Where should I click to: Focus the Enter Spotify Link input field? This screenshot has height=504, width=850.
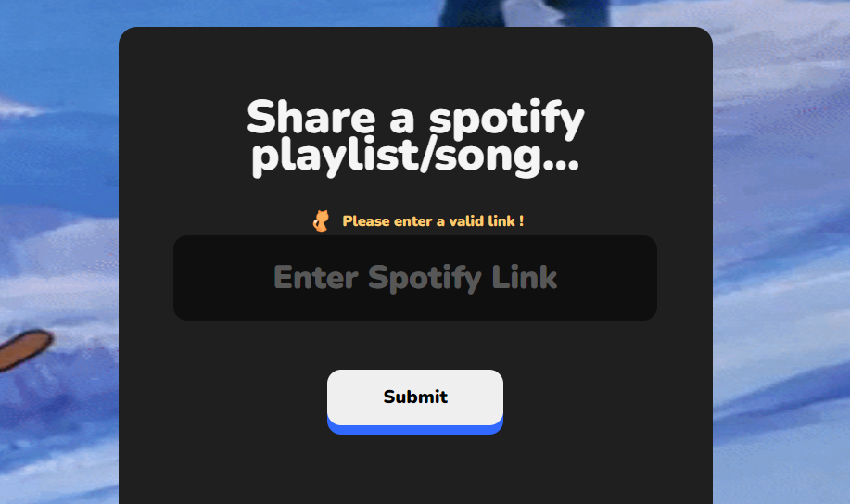[x=415, y=277]
